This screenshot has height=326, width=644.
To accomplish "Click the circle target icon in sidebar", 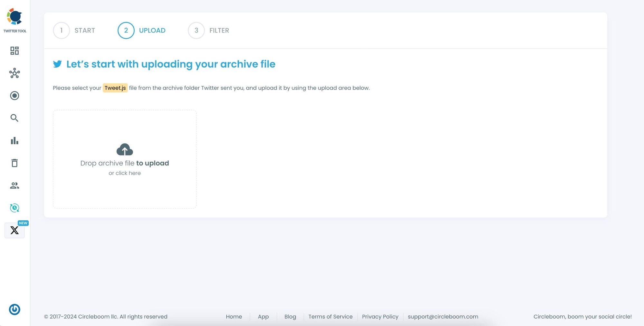I will [14, 96].
